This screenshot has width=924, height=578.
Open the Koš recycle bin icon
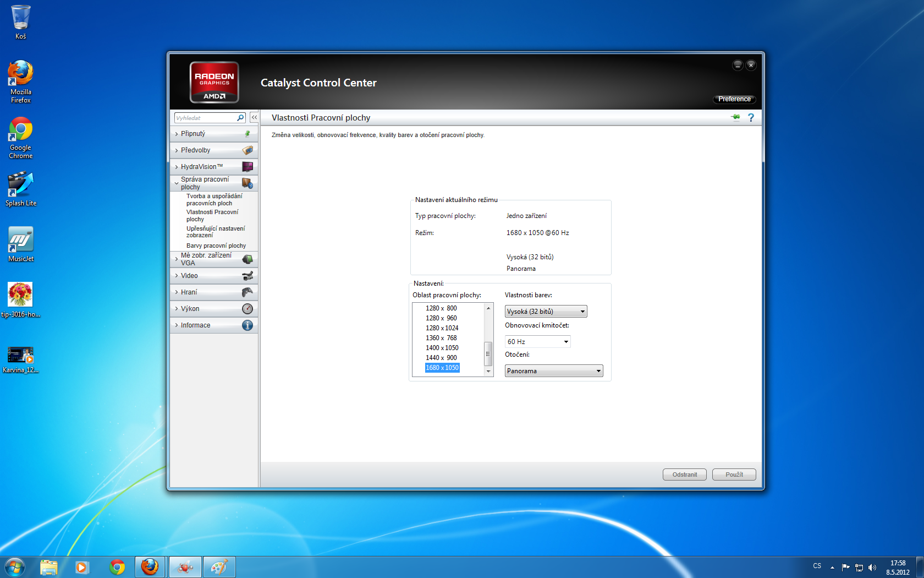pyautogui.click(x=20, y=22)
